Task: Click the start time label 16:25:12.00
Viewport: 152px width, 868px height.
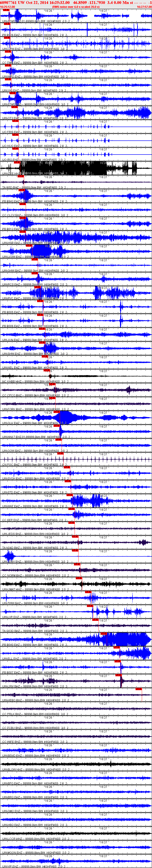Action: pyautogui.click(x=7, y=7)
